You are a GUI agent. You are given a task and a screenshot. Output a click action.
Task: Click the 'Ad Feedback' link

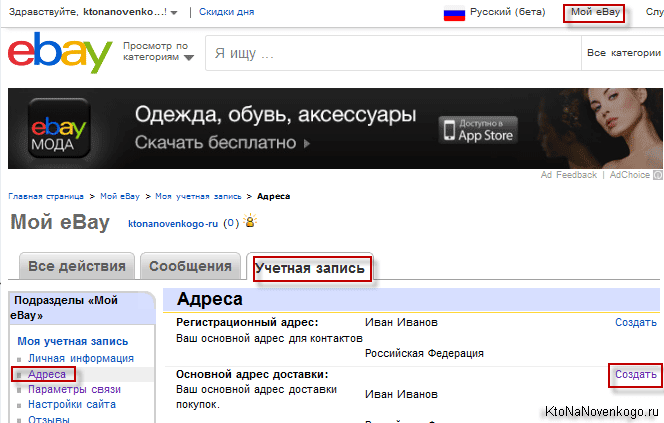tap(568, 174)
